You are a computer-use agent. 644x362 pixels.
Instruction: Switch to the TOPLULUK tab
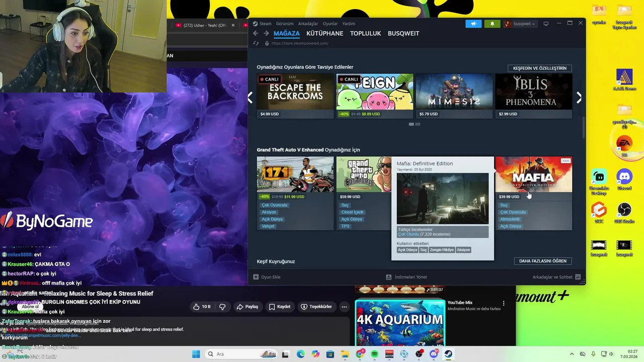click(365, 33)
